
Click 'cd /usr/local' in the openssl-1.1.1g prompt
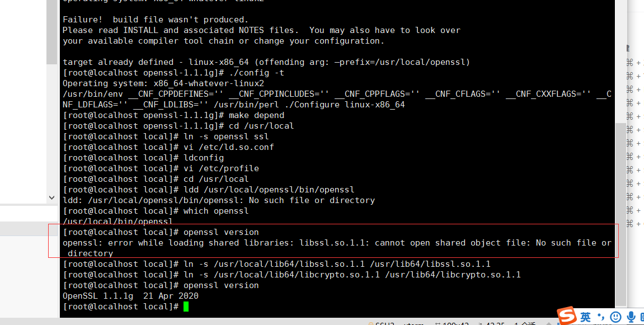(261, 126)
